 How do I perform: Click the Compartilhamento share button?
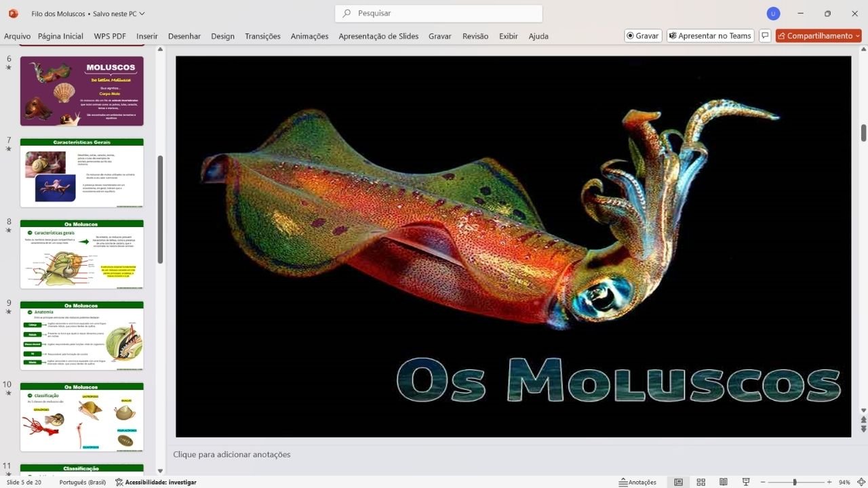(x=814, y=36)
